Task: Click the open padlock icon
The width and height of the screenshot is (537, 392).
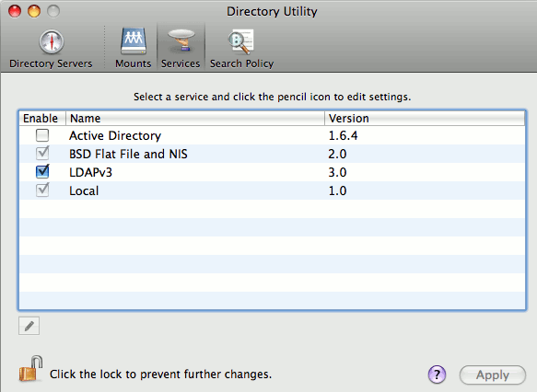Action: pos(31,369)
